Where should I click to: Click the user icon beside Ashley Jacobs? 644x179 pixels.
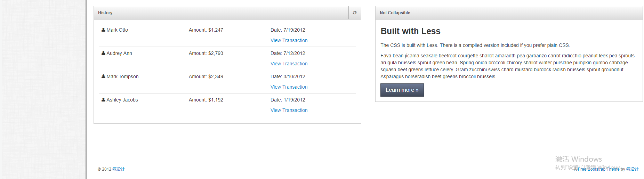[x=103, y=100]
